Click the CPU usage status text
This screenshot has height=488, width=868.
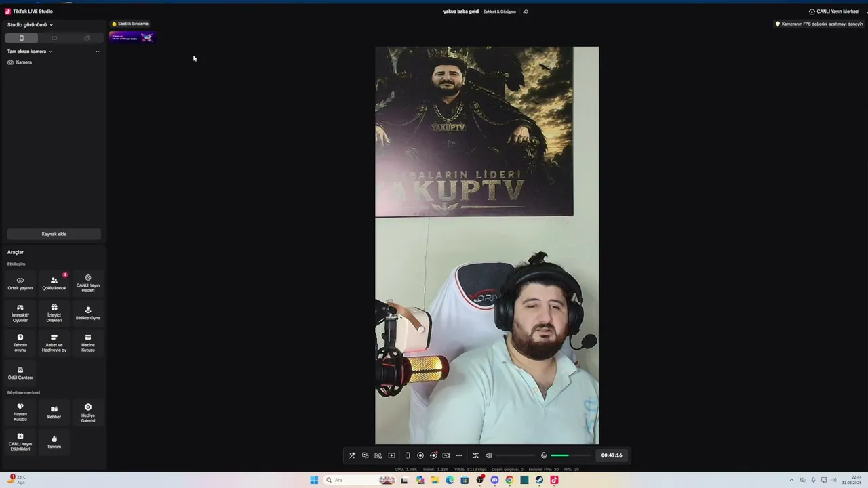[x=406, y=469]
